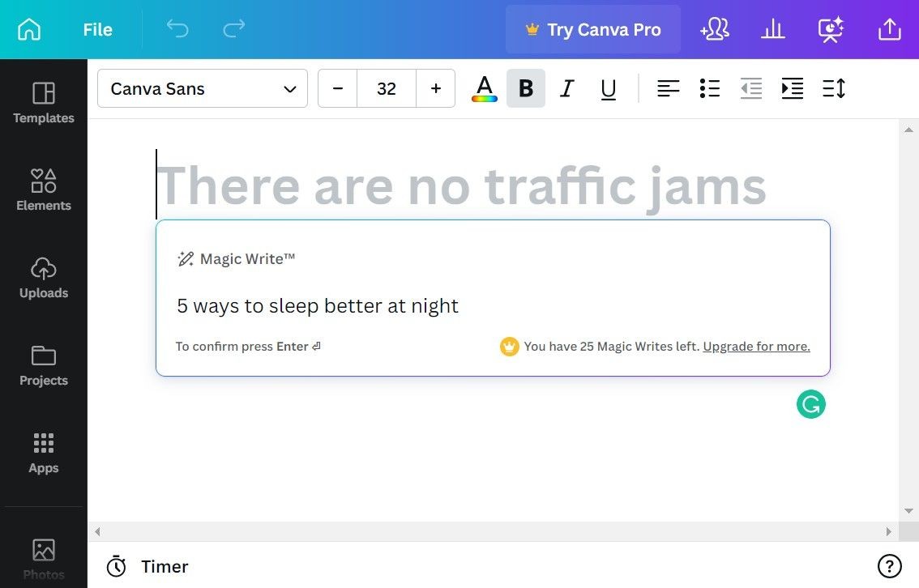Click the green Grammarly icon
The height and width of the screenshot is (588, 919).
[810, 404]
